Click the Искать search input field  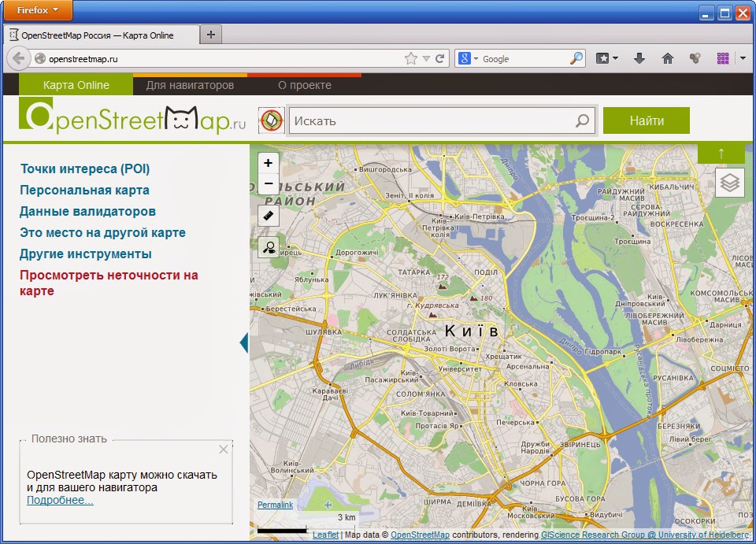(x=431, y=120)
